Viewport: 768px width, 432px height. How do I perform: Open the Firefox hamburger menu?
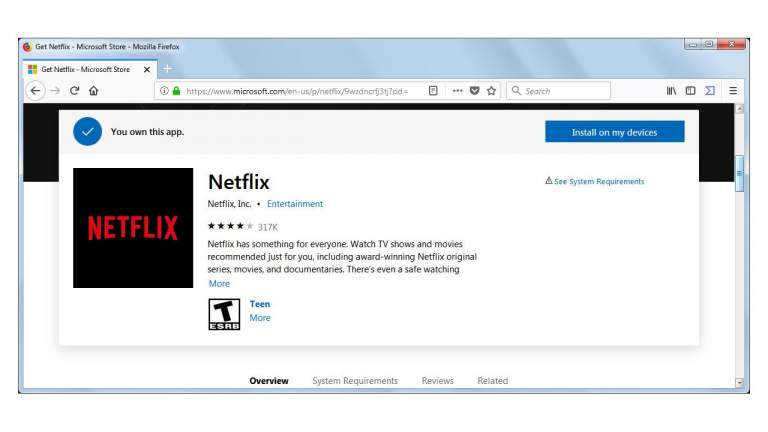click(x=733, y=91)
